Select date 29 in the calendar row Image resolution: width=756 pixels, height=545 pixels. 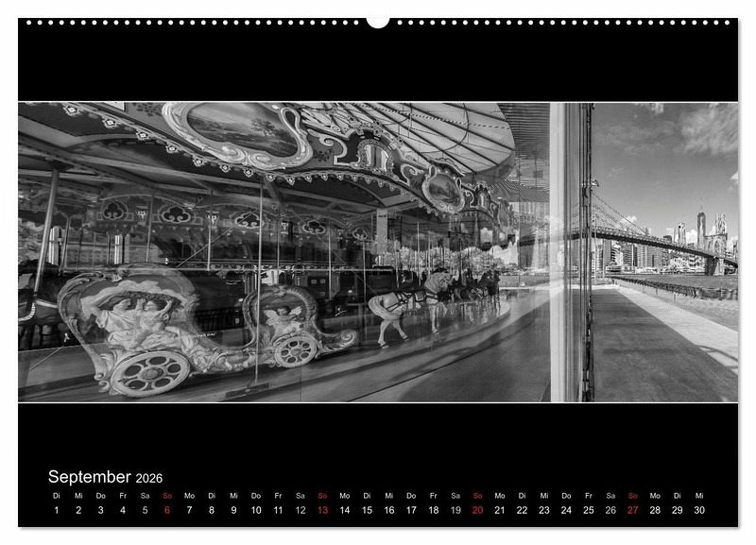coord(678,510)
